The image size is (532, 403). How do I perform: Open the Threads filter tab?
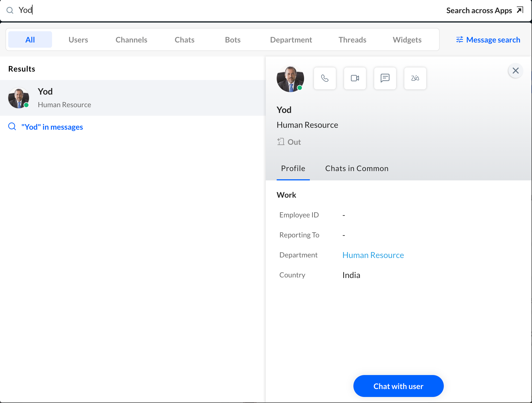(352, 40)
